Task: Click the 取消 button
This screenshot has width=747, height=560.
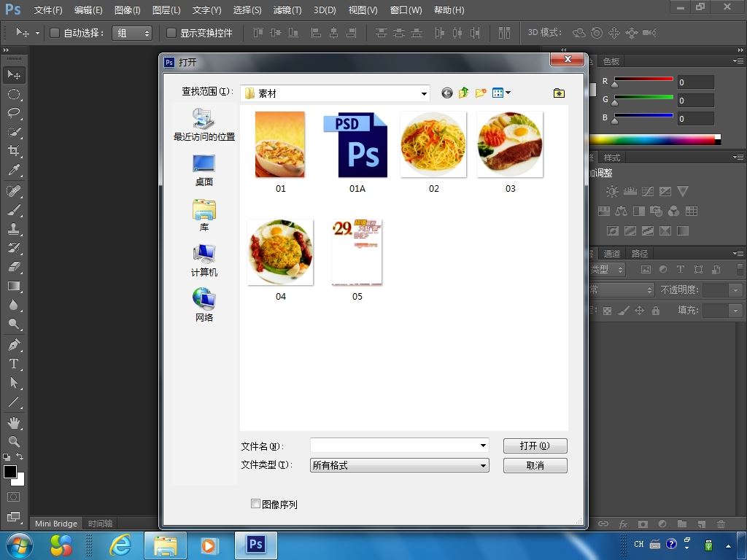Action: [535, 465]
